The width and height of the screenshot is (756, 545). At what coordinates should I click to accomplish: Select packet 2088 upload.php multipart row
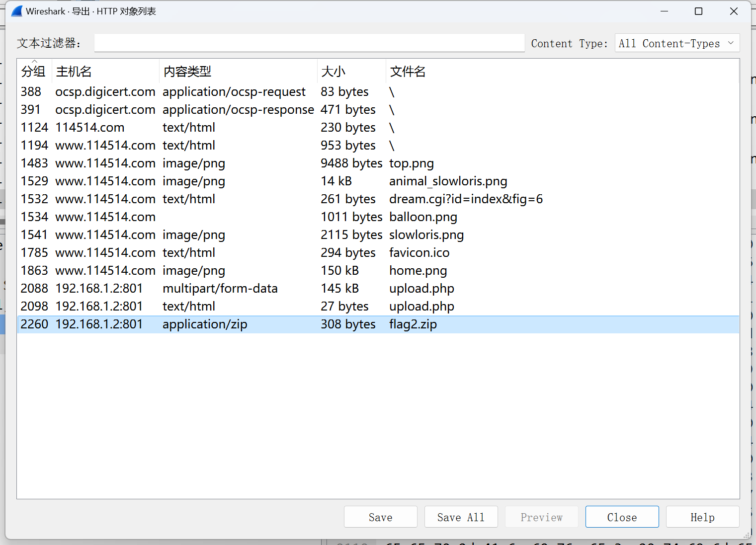click(x=378, y=289)
